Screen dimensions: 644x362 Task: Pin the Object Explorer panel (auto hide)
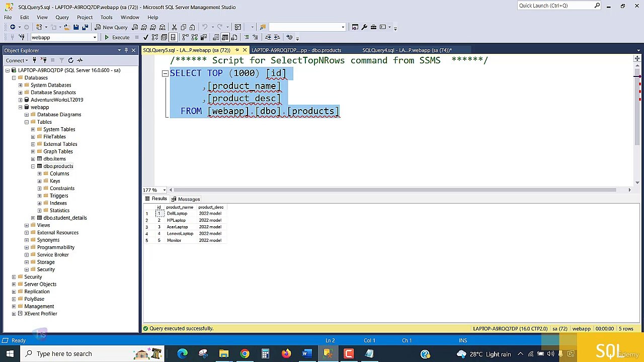pos(126,50)
